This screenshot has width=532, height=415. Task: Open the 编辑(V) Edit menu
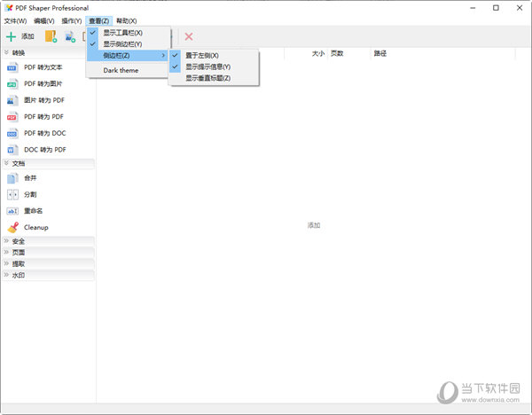pos(44,20)
